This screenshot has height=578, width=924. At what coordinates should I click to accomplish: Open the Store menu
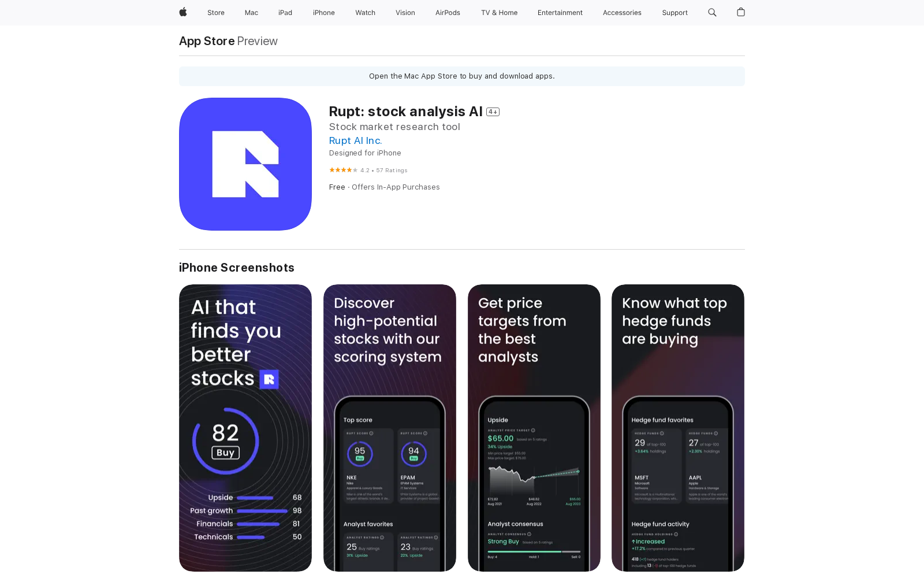tap(216, 13)
